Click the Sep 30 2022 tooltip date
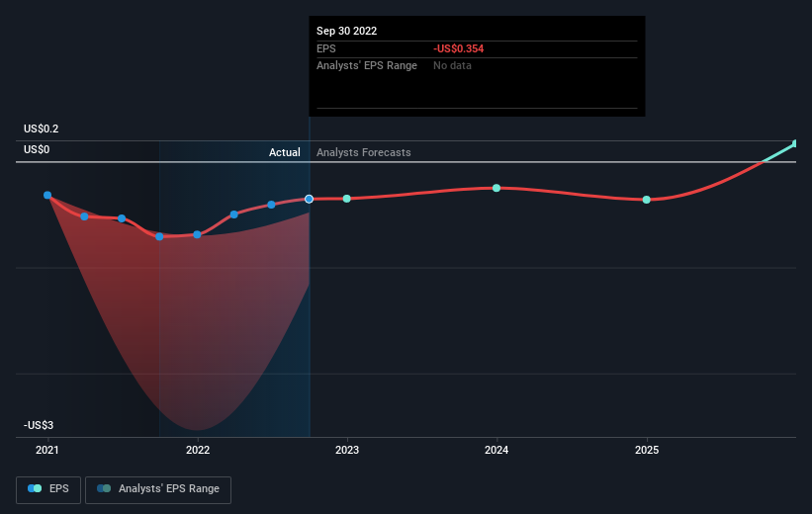 346,31
